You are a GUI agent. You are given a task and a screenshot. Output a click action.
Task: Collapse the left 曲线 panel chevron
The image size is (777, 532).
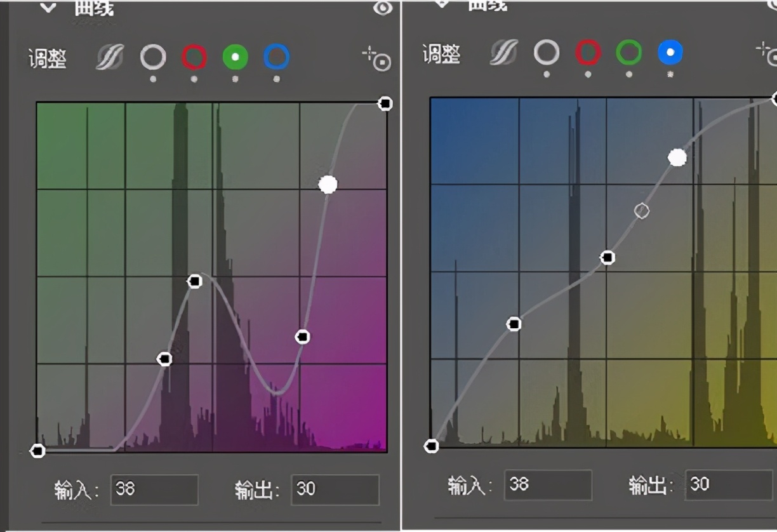click(x=48, y=8)
